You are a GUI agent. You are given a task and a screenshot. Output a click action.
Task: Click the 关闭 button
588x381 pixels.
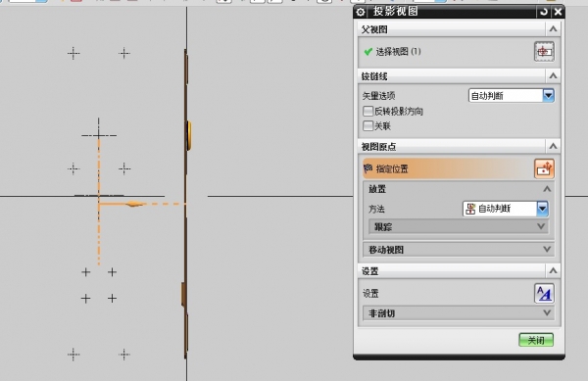536,340
